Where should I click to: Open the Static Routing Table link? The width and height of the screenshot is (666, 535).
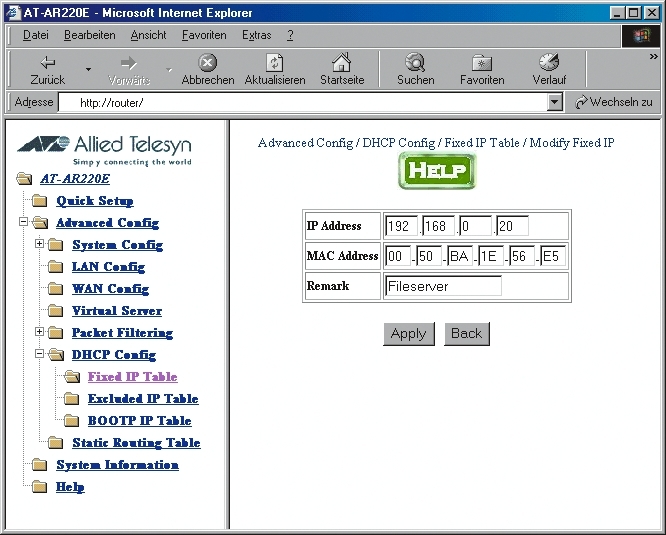point(136,443)
